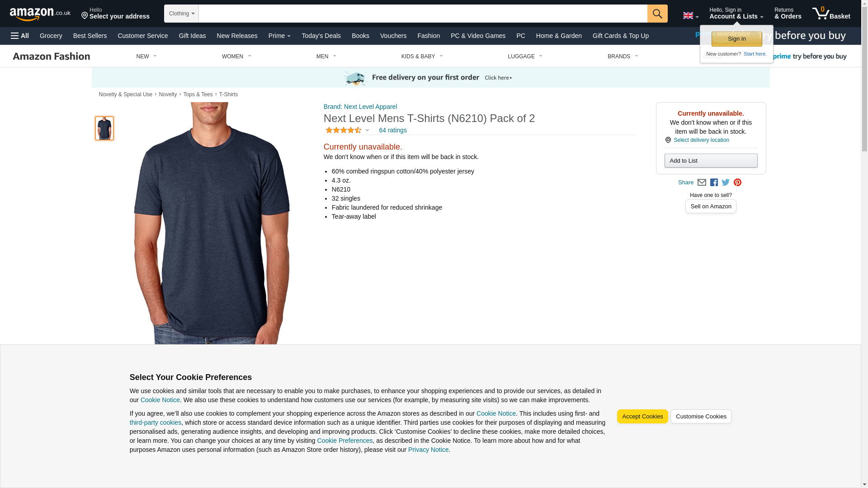Open the Add to List dropdown
This screenshot has width=868, height=488.
711,161
